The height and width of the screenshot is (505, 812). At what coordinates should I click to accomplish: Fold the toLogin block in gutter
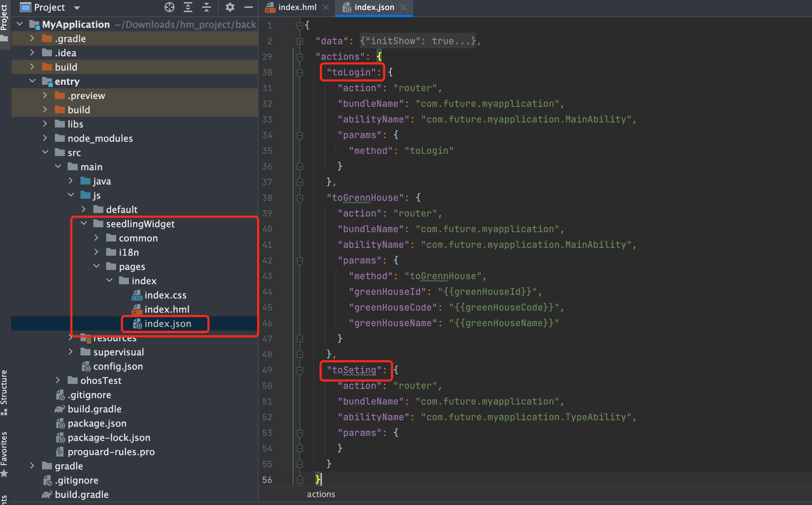(x=300, y=73)
